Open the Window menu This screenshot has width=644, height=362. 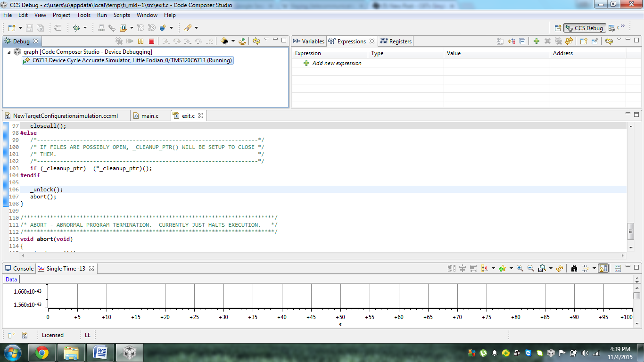pos(147,15)
